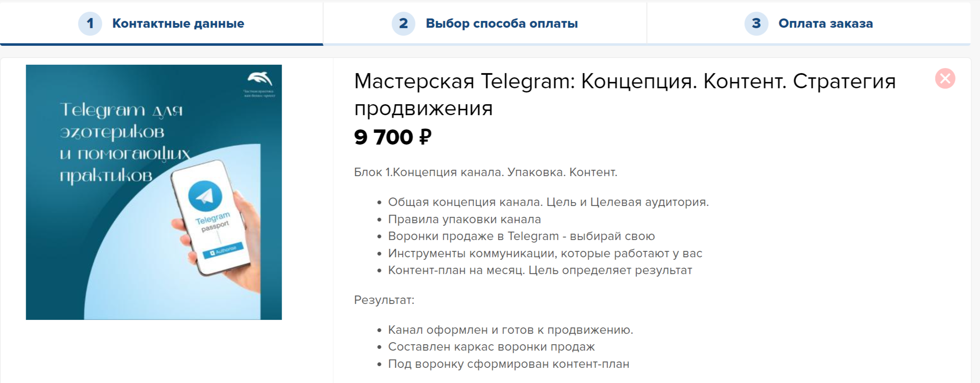Click the Контент-план на месяц bullet

[x=540, y=270]
